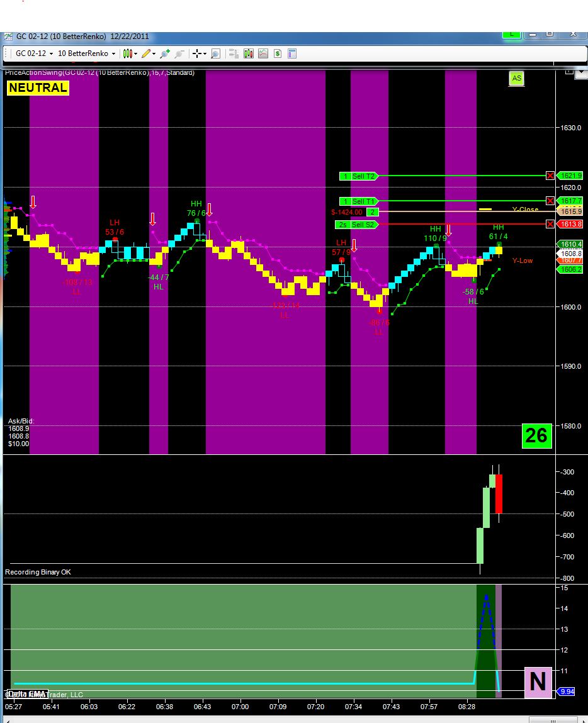Expand the drawing tools dropdown arrow
Viewport: 588px width, 723px height.
click(154, 54)
